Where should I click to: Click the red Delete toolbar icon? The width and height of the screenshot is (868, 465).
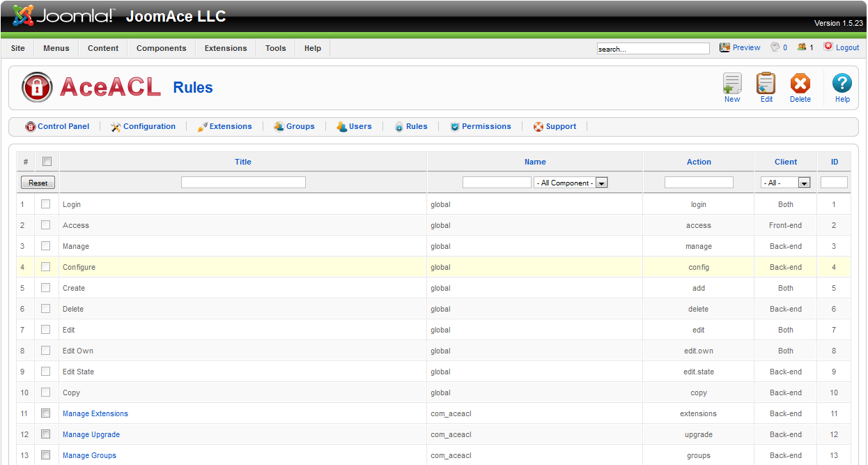(800, 84)
